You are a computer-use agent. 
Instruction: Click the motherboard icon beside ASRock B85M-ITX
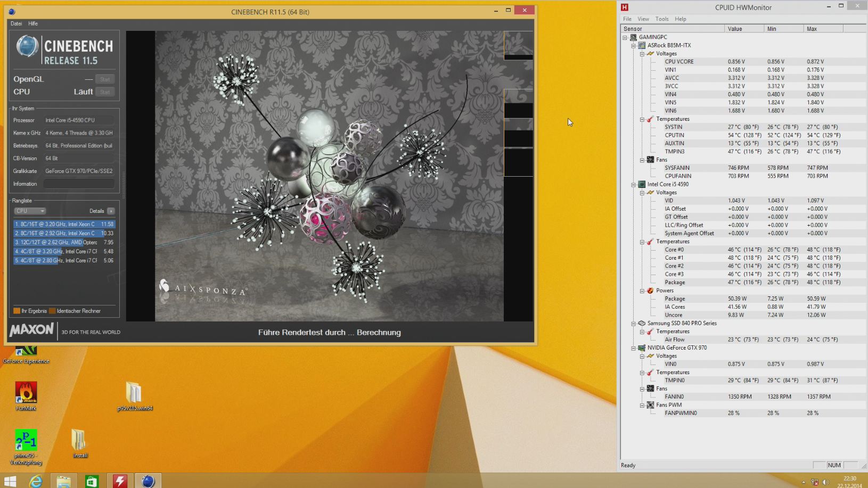642,45
